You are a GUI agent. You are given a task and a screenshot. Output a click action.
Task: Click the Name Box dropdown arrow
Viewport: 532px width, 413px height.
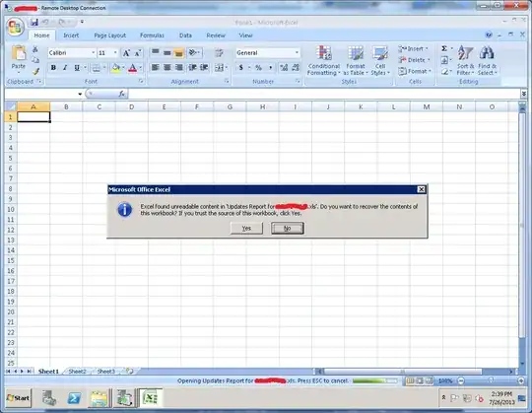pyautogui.click(x=80, y=94)
